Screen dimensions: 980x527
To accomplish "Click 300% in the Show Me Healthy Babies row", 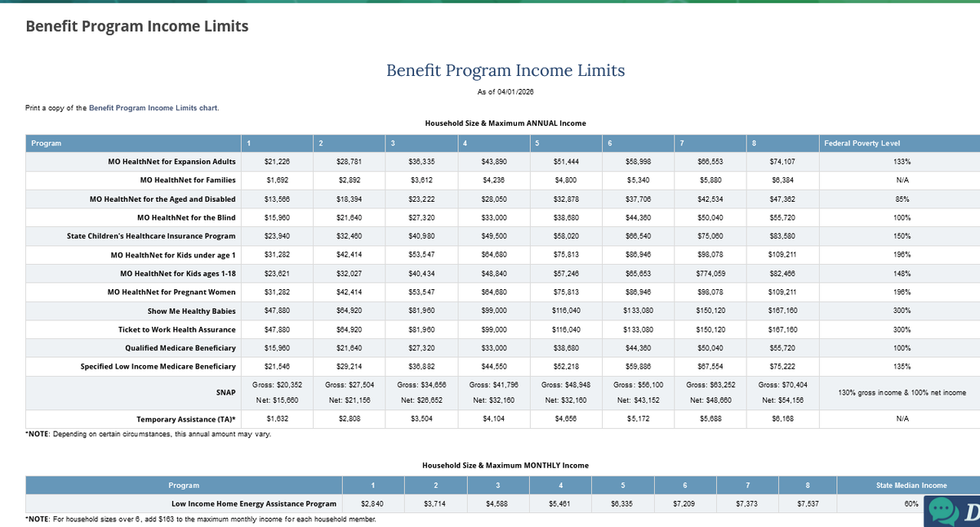I will pyautogui.click(x=902, y=310).
